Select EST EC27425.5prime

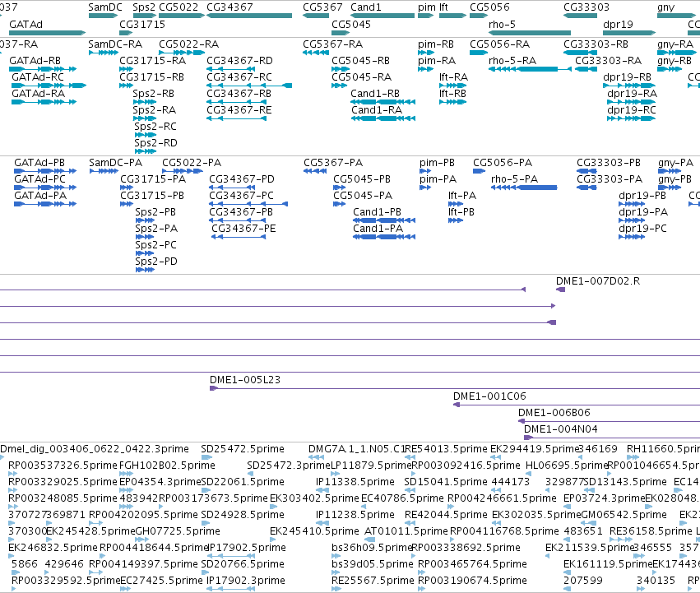pos(125,589)
